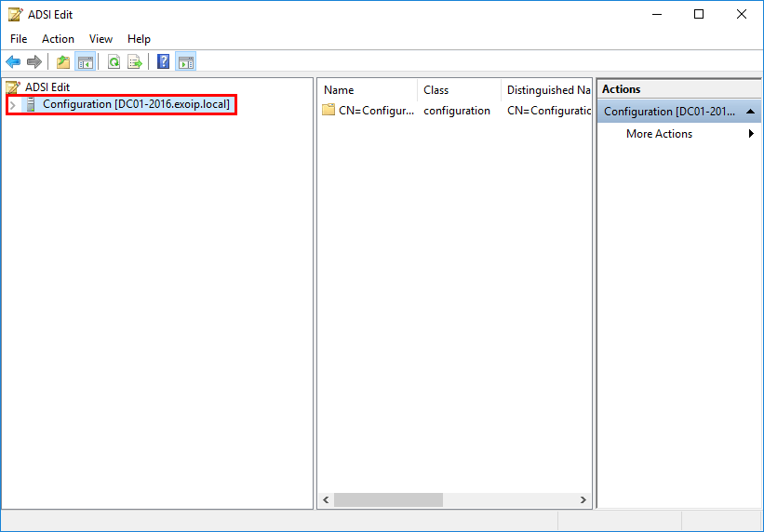This screenshot has width=764, height=532.
Task: Select ADSI Edit root tree item
Action: (x=47, y=87)
